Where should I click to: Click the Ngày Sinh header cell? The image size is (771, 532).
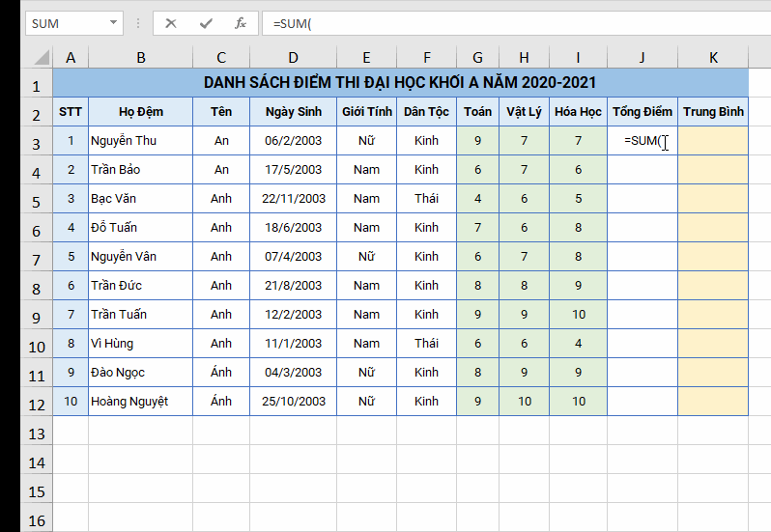tap(294, 111)
